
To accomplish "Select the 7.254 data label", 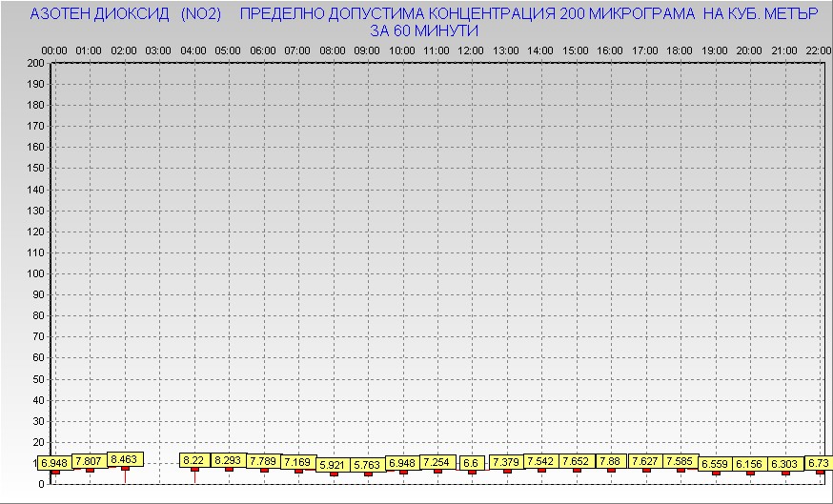I will coord(437,462).
